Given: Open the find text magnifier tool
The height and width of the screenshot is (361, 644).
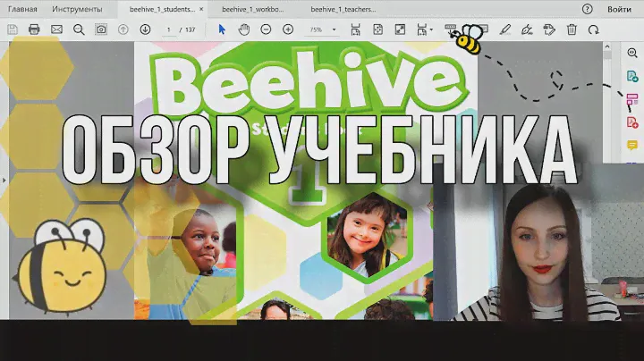Looking at the screenshot, I should point(79,29).
